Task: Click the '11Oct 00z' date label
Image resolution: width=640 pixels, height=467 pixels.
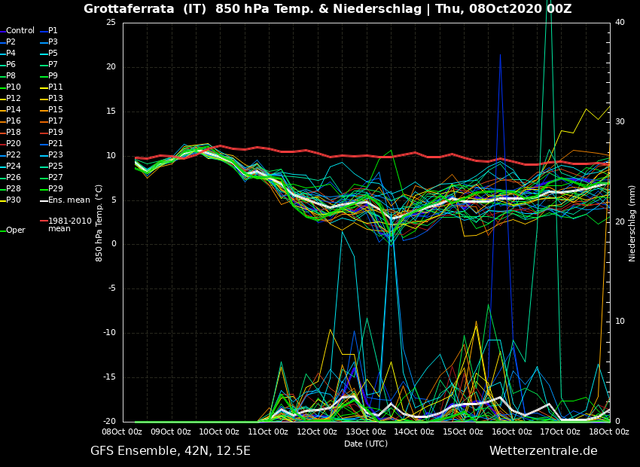Action: pos(268,432)
